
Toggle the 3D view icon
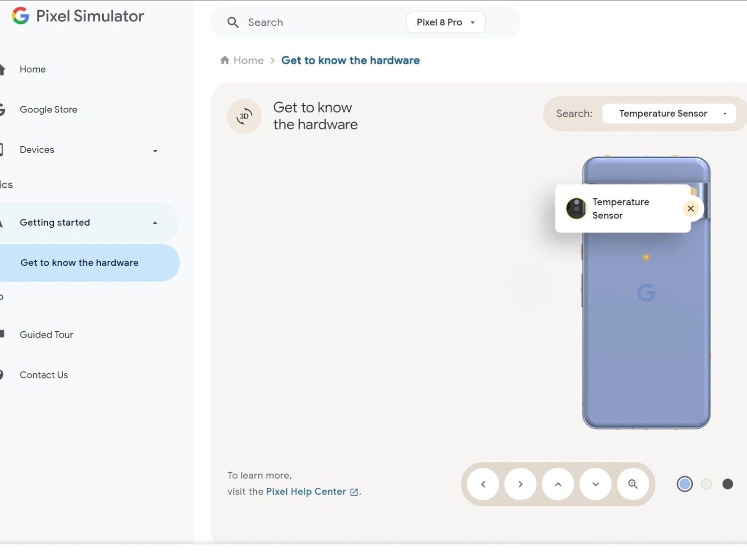coord(244,116)
